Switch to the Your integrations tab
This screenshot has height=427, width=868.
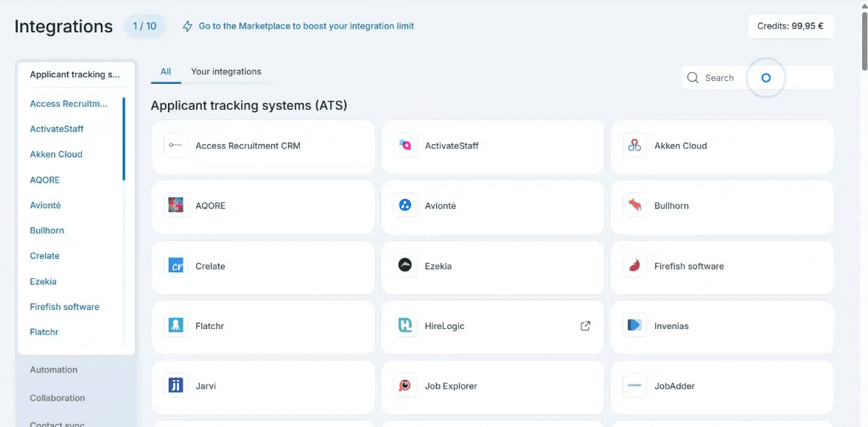226,71
